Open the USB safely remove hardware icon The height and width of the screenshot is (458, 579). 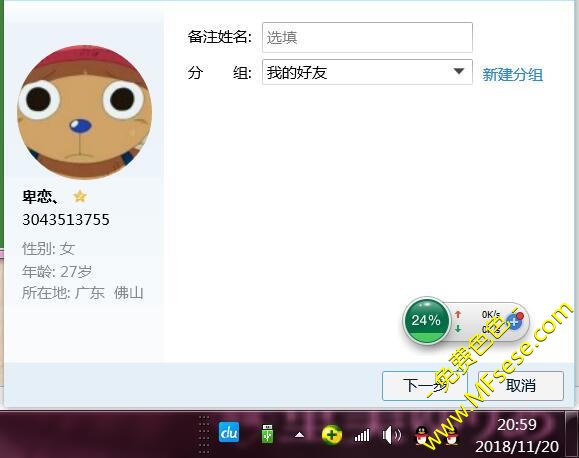(x=267, y=433)
